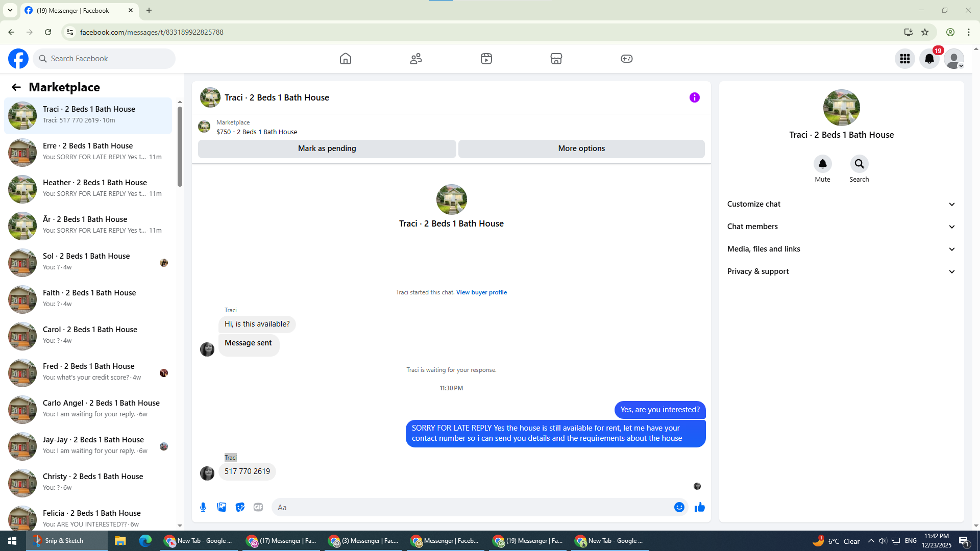Bookmark this page with star icon
Screen dimensions: 980x551
point(925,32)
